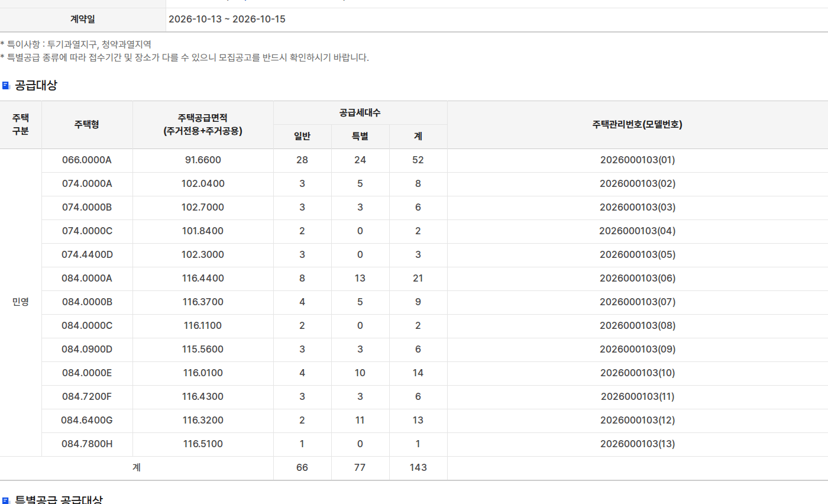Click supply area value 116.5100
The height and width of the screenshot is (504, 828).
[x=203, y=444]
